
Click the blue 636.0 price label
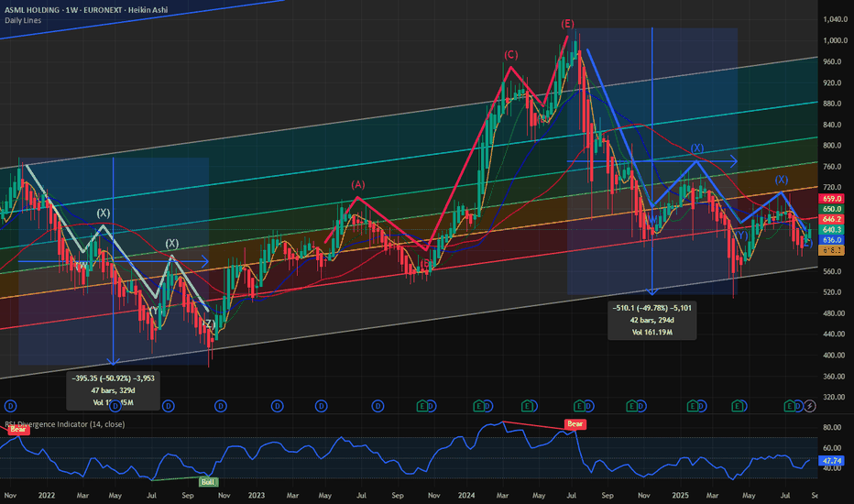[x=832, y=240]
